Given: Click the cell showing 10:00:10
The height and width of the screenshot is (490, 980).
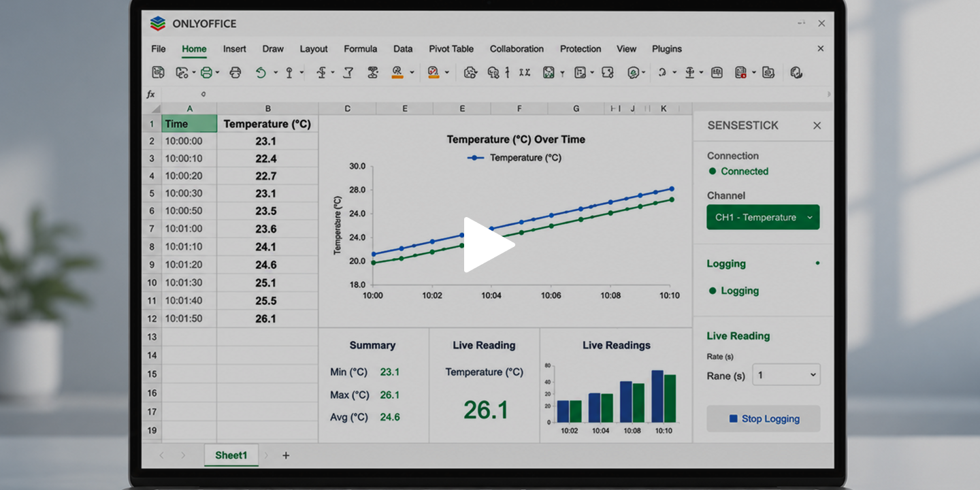Looking at the screenshot, I should pyautogui.click(x=190, y=159).
